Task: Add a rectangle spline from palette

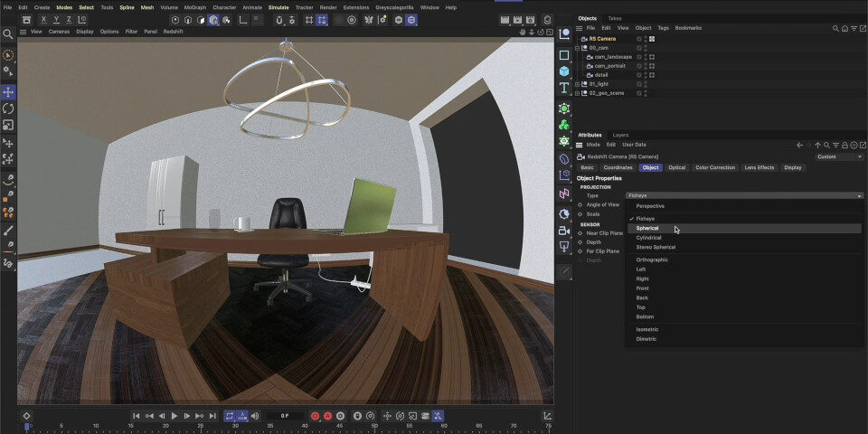Action: click(x=564, y=55)
